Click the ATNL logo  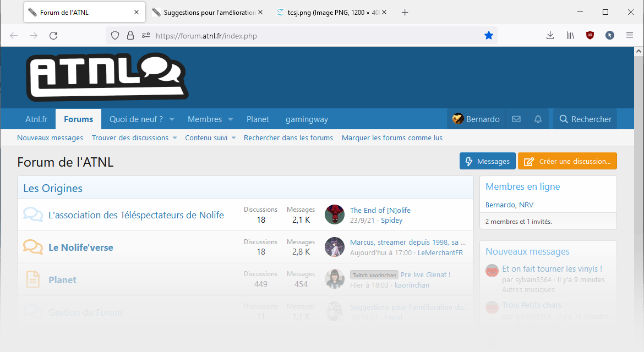coord(107,76)
